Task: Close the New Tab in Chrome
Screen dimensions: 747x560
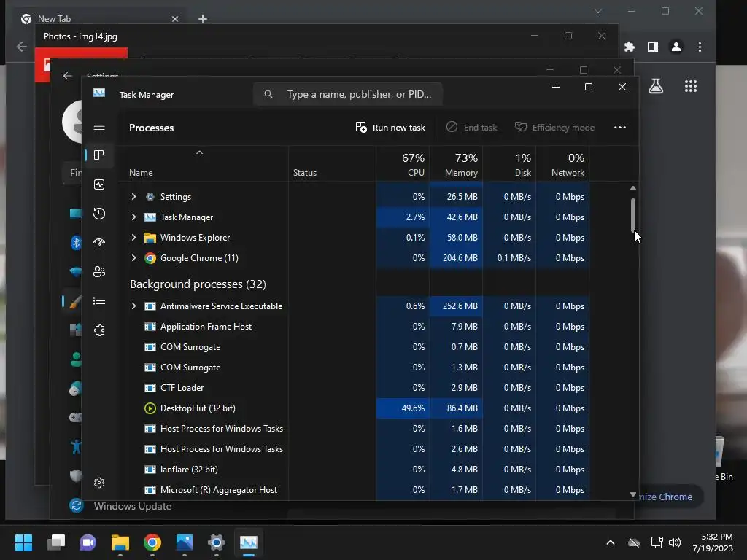Action: pyautogui.click(x=175, y=19)
